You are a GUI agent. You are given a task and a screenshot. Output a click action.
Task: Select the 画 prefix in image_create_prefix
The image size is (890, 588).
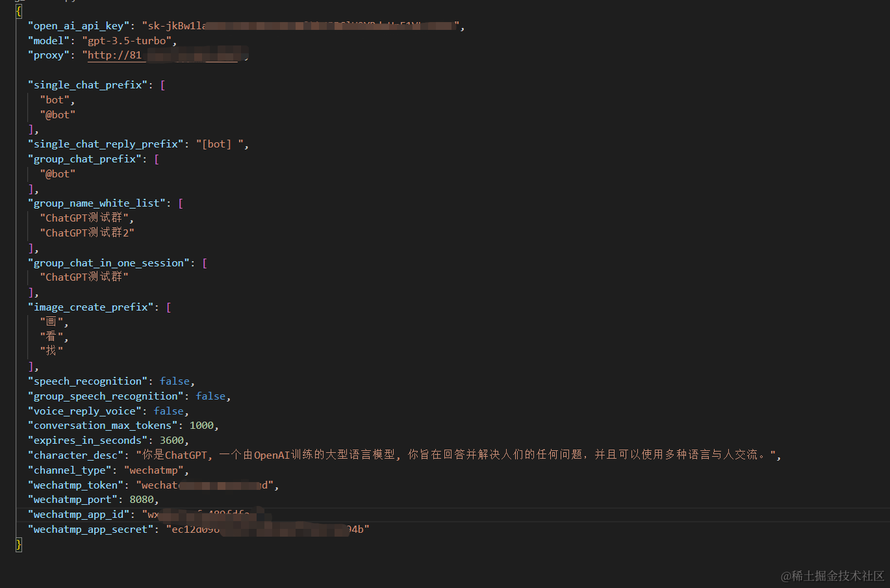[x=51, y=321]
